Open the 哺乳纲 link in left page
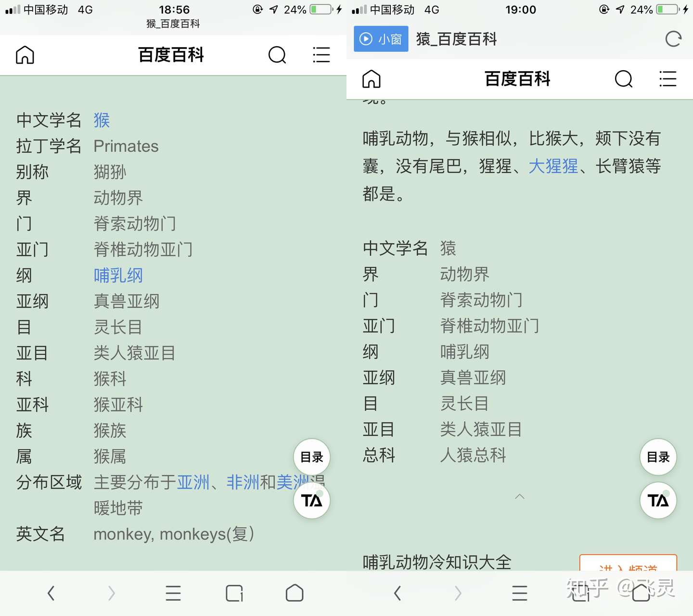 tap(118, 275)
